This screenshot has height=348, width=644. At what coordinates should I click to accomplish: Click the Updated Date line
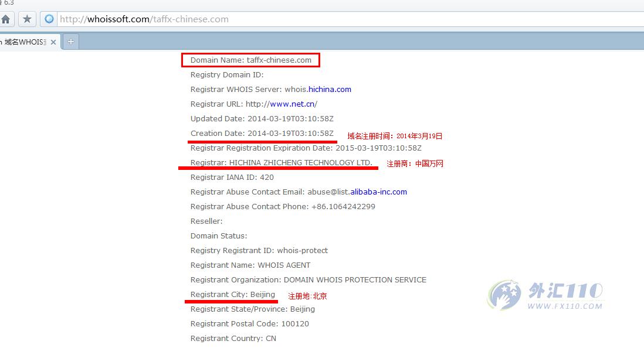point(262,119)
